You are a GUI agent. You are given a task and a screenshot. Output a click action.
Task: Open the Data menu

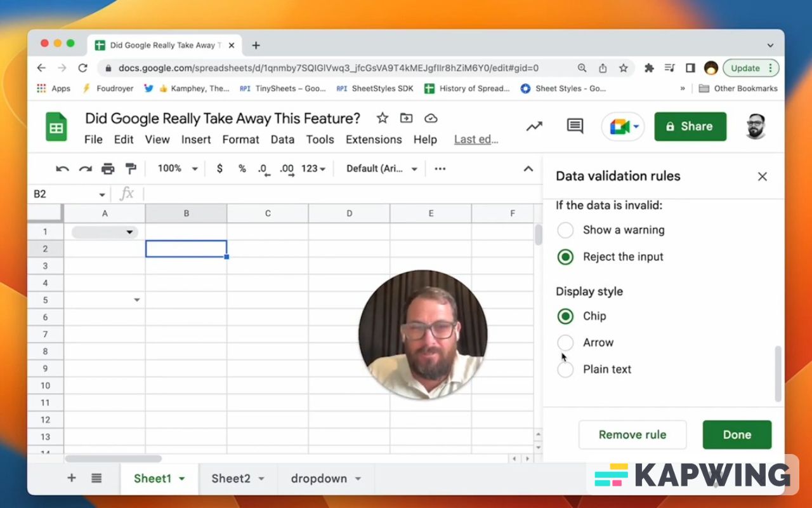click(282, 140)
